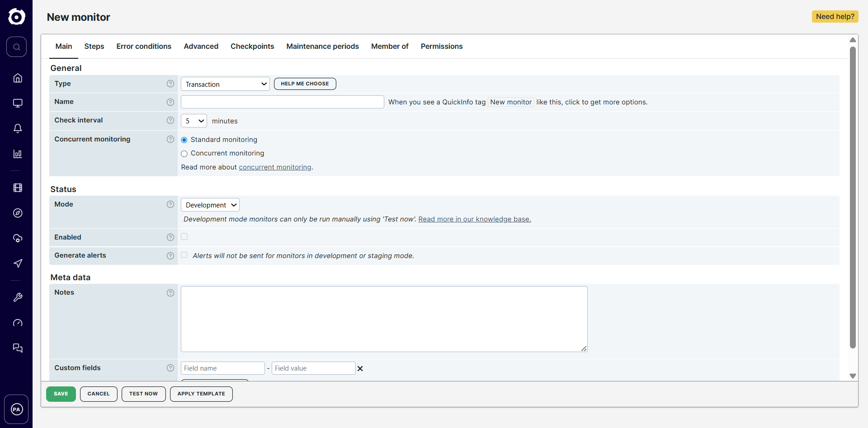
Task: Open the bar chart dashboards icon
Action: (18, 154)
